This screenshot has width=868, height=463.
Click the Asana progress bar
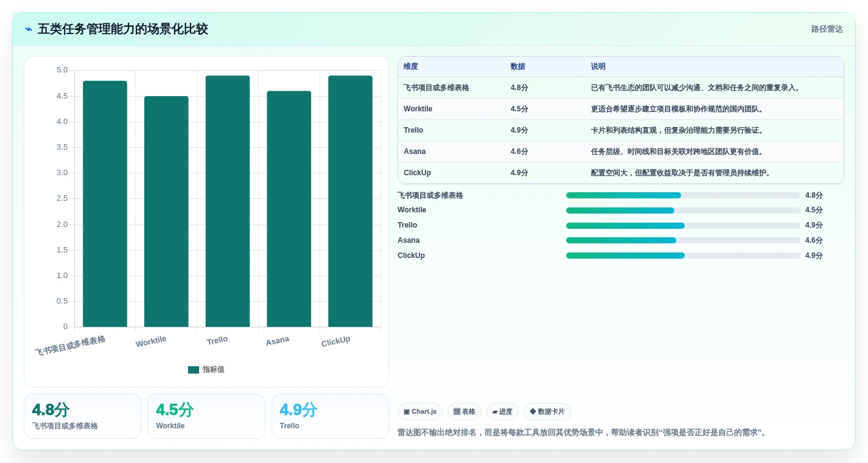click(x=683, y=240)
